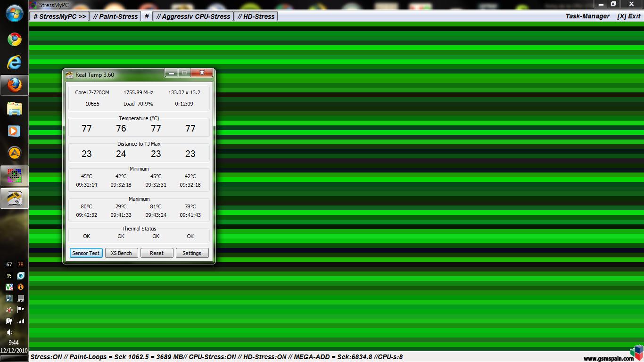Click the 106E5 CPUID text
The width and height of the screenshot is (644, 362).
tap(92, 104)
